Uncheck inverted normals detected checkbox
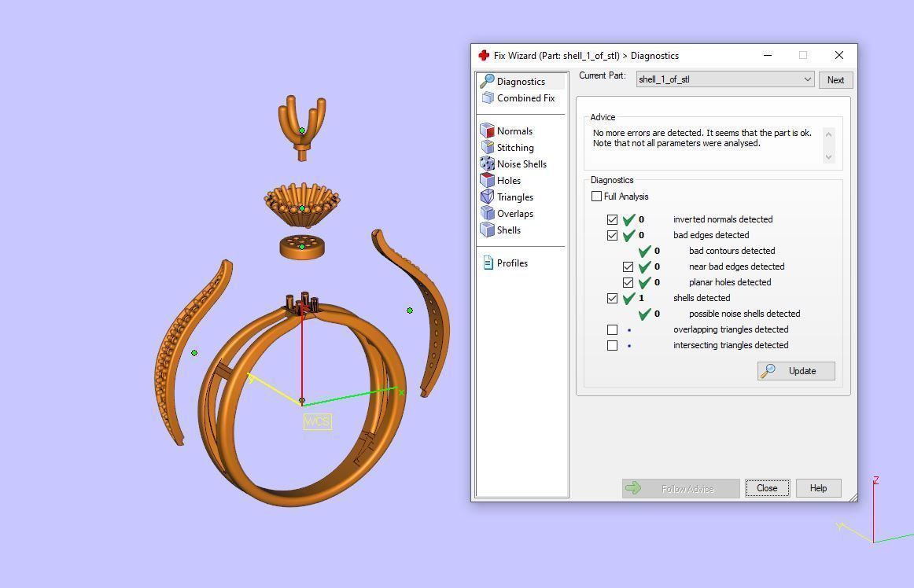The height and width of the screenshot is (588, 914). click(x=612, y=219)
